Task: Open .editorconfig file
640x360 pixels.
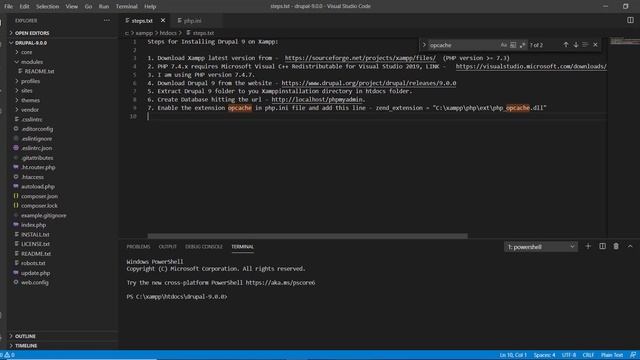Action: pos(37,129)
